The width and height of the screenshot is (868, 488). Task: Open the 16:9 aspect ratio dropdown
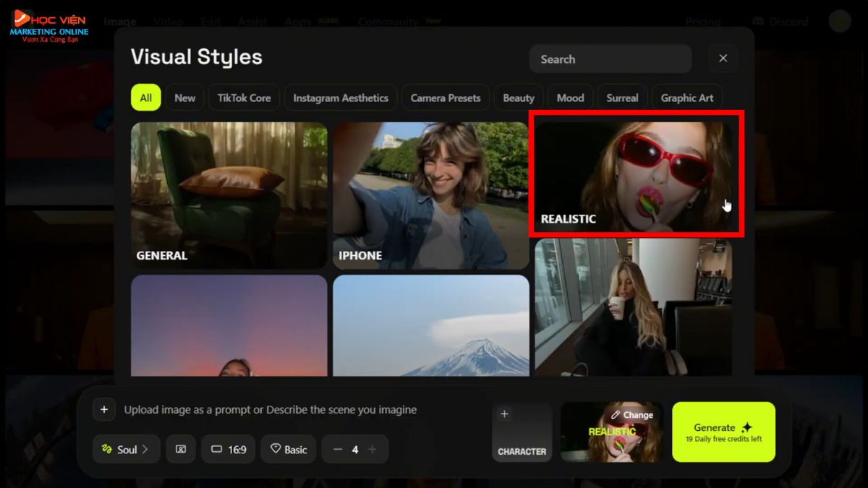tap(228, 449)
